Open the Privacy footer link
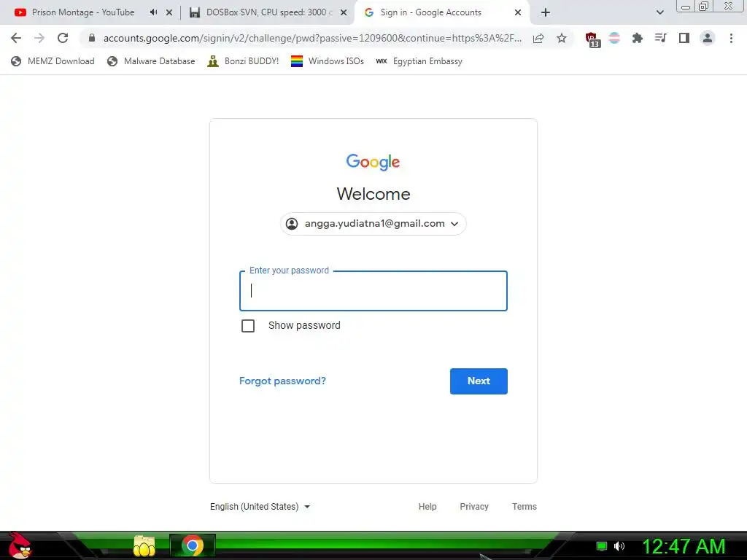This screenshot has width=747, height=560. click(474, 507)
